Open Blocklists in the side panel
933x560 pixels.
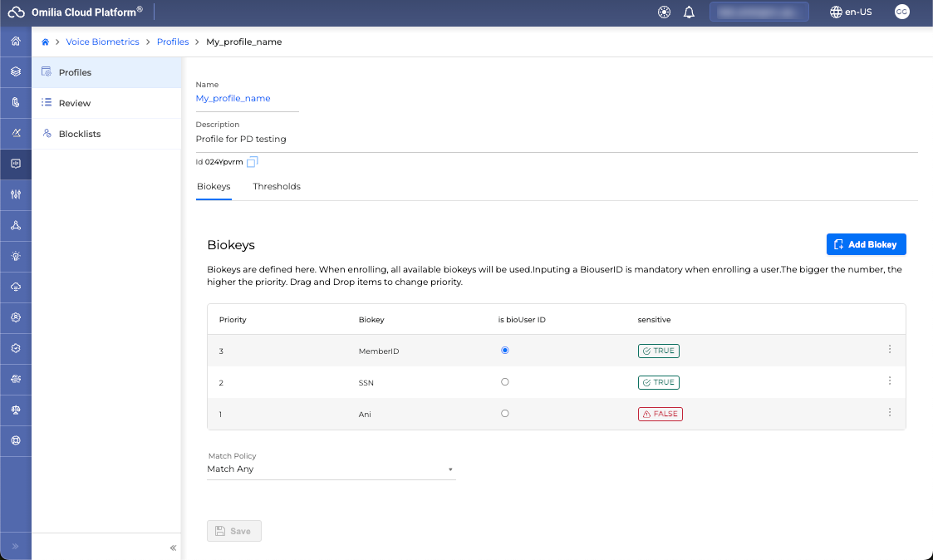tap(79, 134)
